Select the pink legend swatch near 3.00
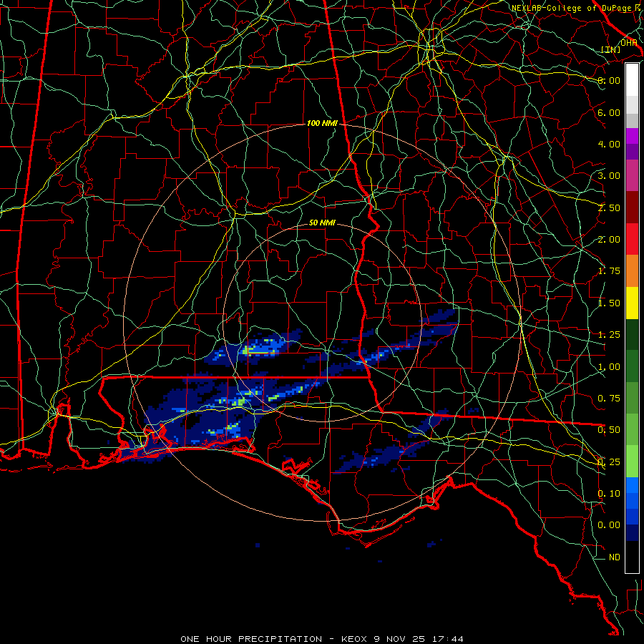This screenshot has height=644, width=644. pos(632,176)
